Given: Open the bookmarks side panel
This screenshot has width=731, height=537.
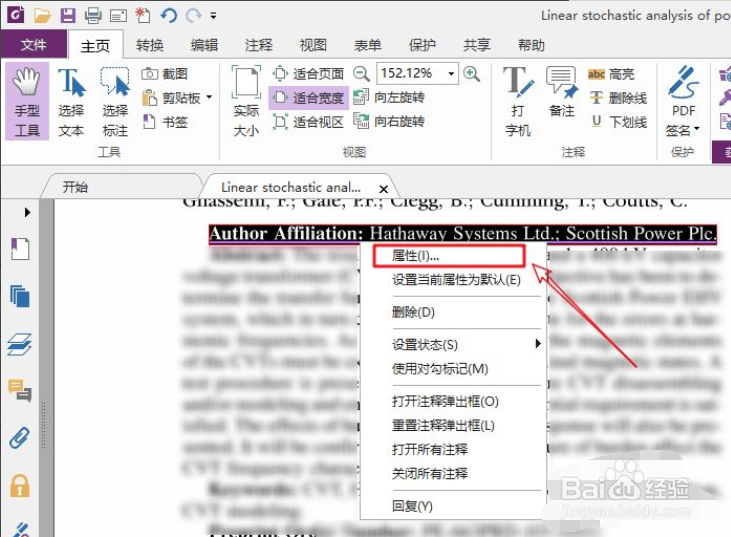Looking at the screenshot, I should click(20, 248).
